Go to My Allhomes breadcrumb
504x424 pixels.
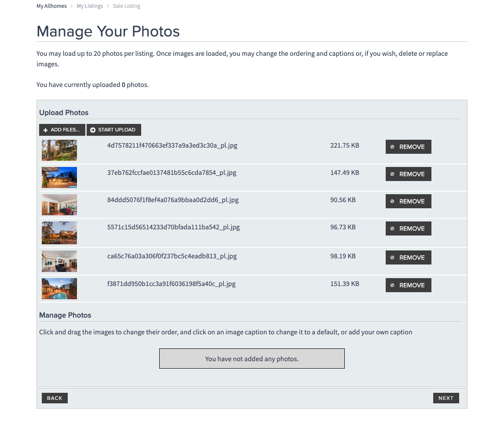(x=51, y=6)
